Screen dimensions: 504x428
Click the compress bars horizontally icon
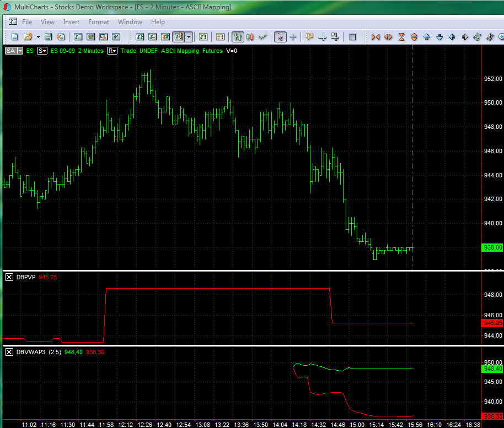[376, 37]
